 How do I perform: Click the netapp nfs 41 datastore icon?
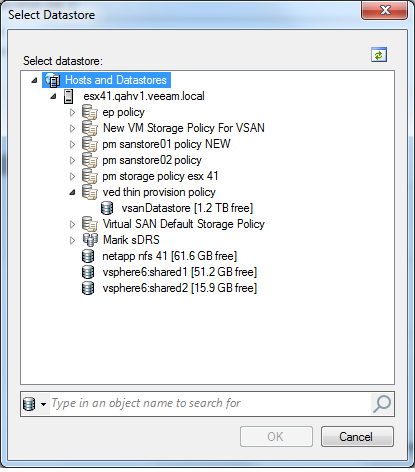point(88,256)
